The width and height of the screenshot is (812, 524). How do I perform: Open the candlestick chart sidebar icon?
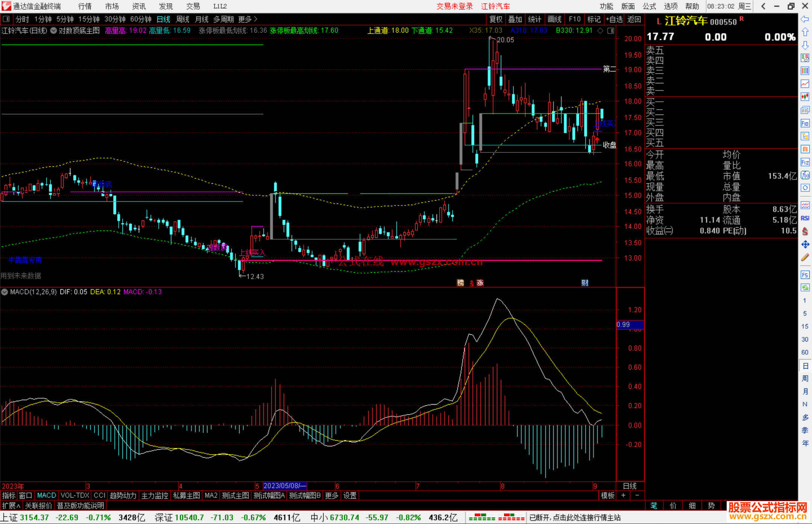[805, 97]
